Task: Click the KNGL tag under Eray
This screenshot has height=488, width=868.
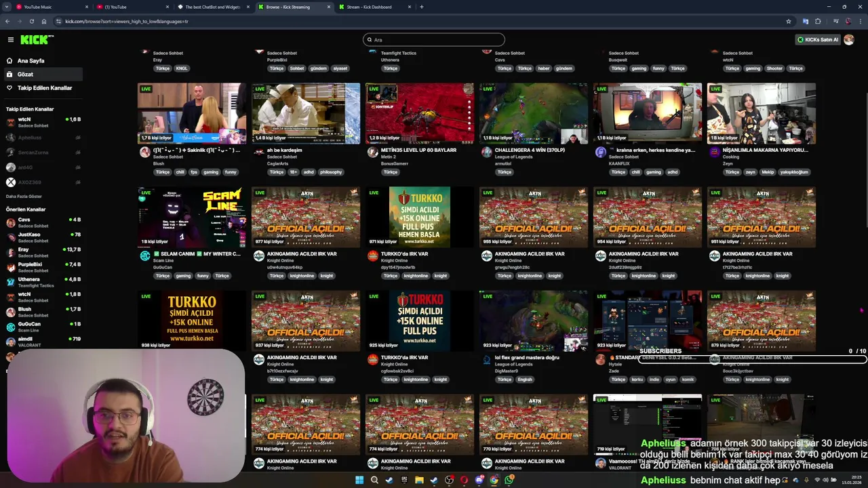Action: (x=182, y=68)
